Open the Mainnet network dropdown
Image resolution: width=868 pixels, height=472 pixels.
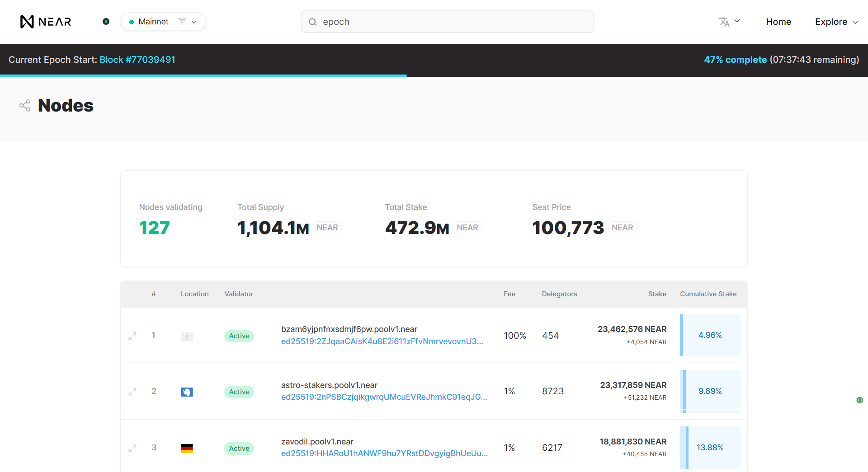pos(163,22)
